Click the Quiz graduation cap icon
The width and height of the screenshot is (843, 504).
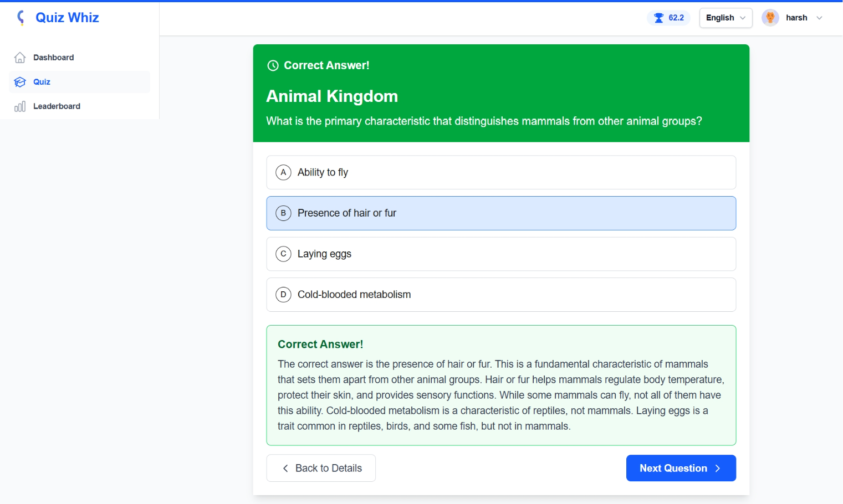point(20,82)
